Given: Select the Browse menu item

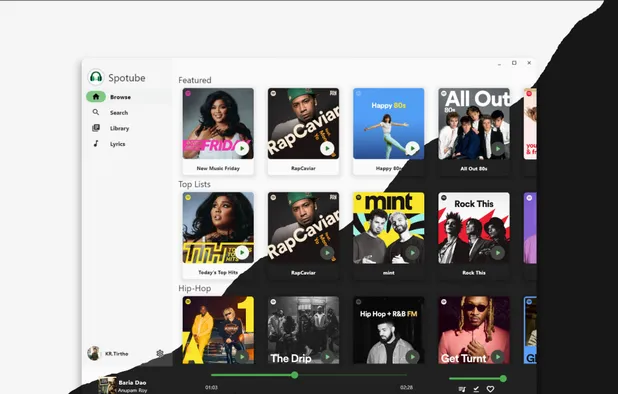Looking at the screenshot, I should tap(128, 97).
